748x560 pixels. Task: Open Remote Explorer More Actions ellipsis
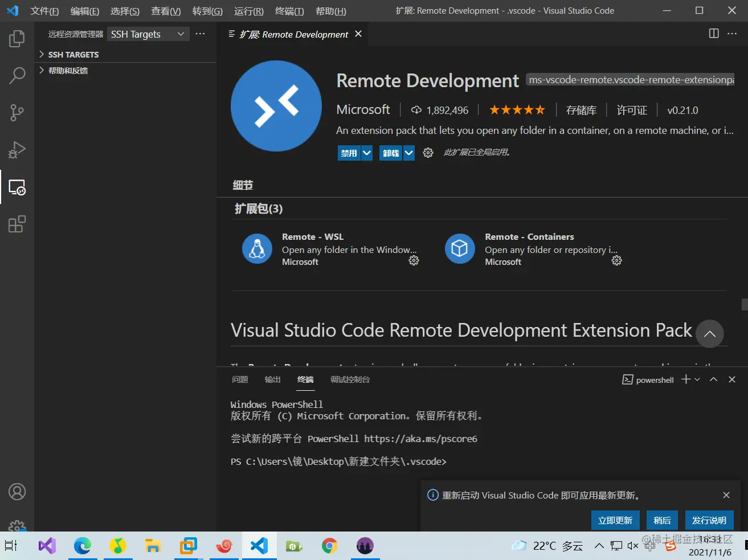coord(200,34)
